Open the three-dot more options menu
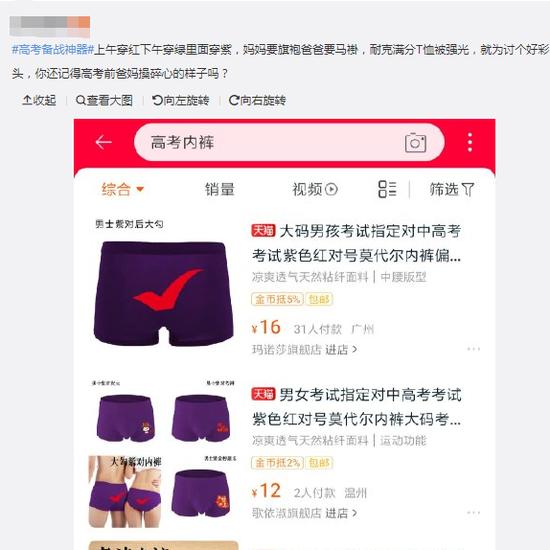Viewport: 550px width, 550px height. tap(470, 142)
